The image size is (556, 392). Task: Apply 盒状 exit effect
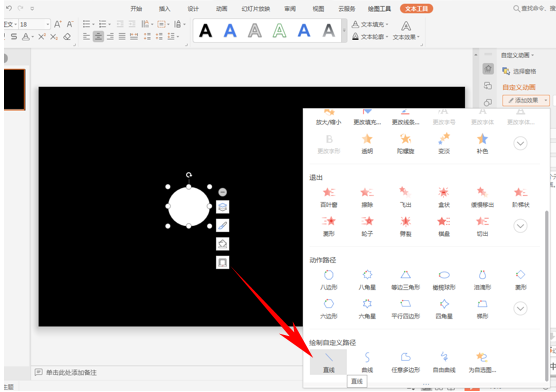(x=444, y=197)
